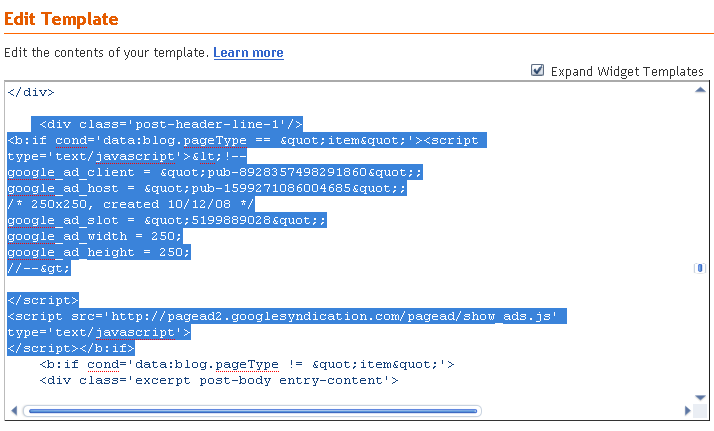
Task: Click the horizontal scrollbar thumb
Action: pyautogui.click(x=252, y=411)
